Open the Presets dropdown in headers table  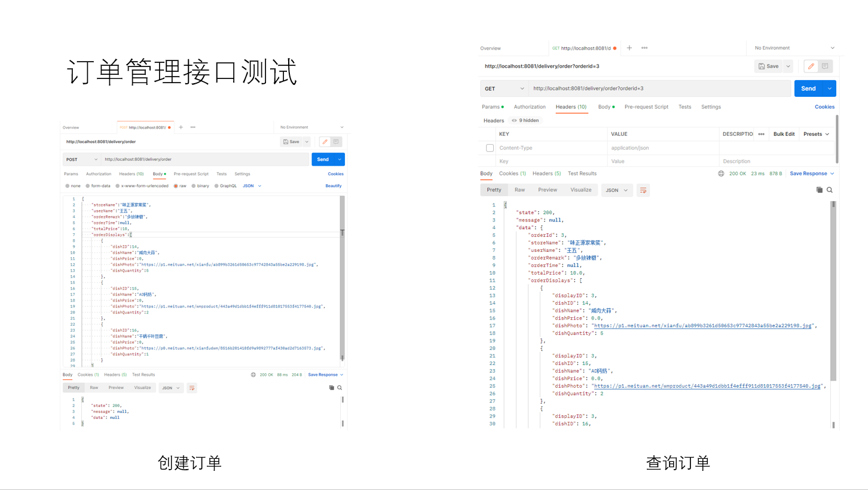(x=816, y=134)
